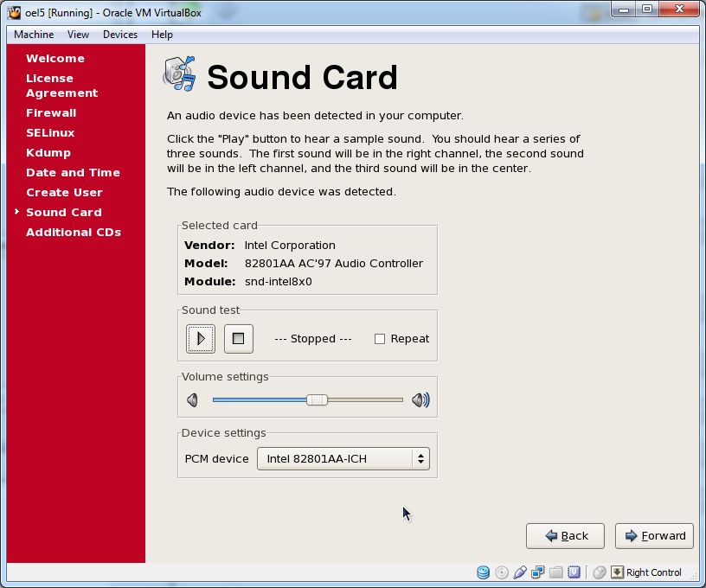Viewport: 706px width, 588px height.
Task: Select SELinux in the sidebar
Action: click(x=50, y=132)
